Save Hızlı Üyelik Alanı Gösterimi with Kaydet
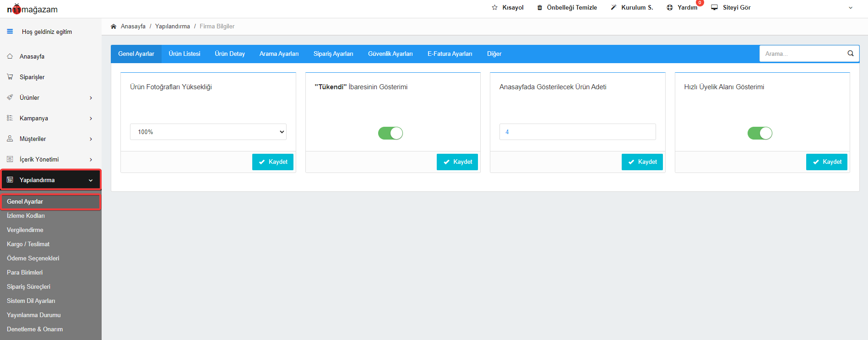The height and width of the screenshot is (340, 868). (x=827, y=162)
